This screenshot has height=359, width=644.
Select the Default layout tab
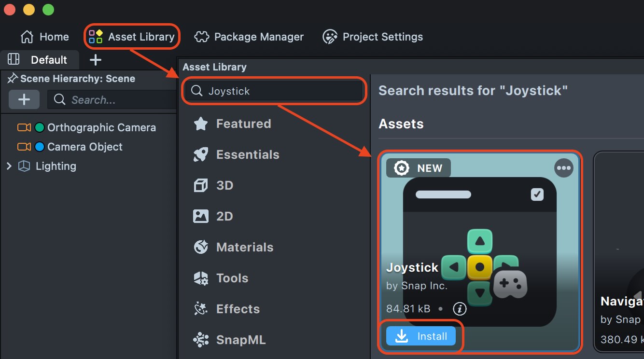pos(48,60)
